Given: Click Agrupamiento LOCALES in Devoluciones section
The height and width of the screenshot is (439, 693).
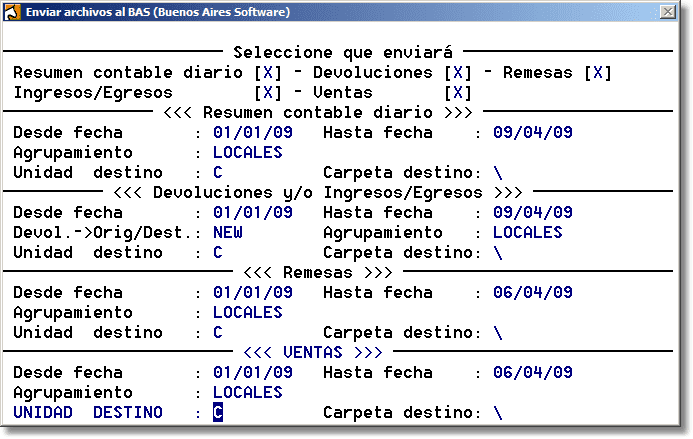Looking at the screenshot, I should pyautogui.click(x=528, y=233).
